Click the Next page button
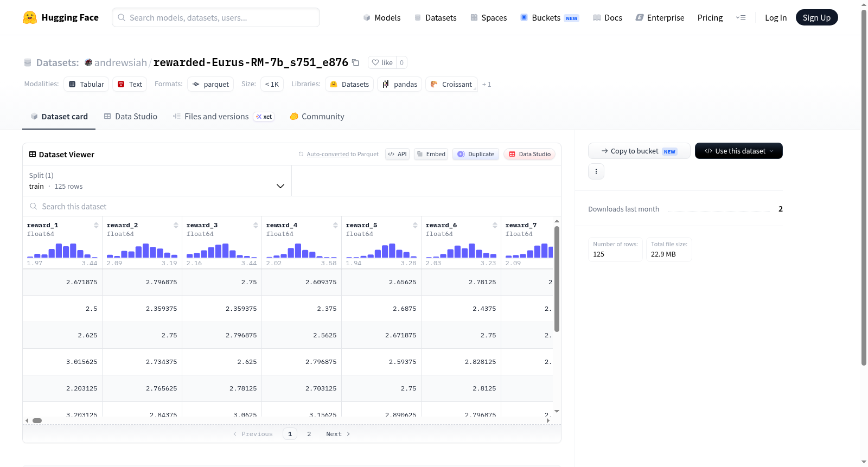This screenshot has width=868, height=467. pyautogui.click(x=338, y=434)
